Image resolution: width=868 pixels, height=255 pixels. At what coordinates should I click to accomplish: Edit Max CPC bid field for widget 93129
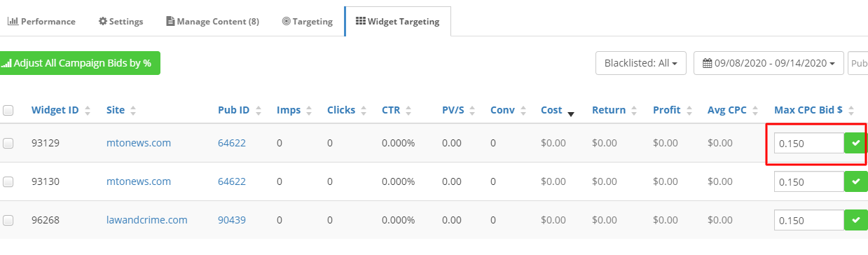coord(809,143)
